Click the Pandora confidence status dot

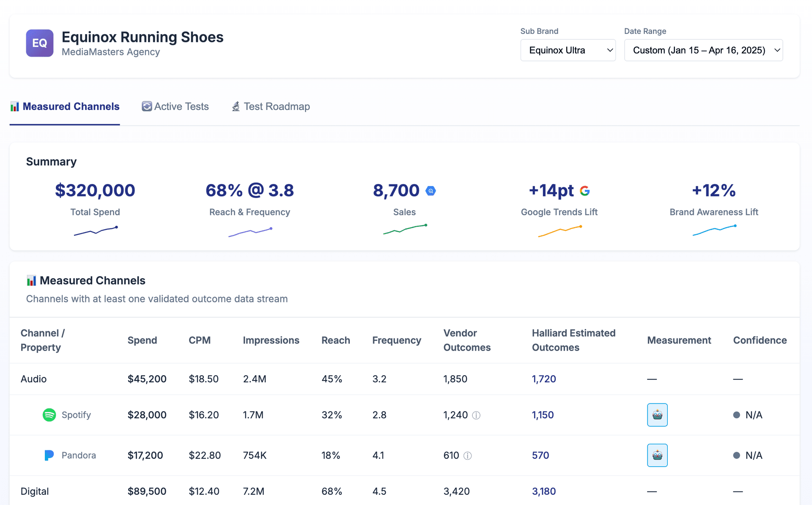click(x=737, y=456)
